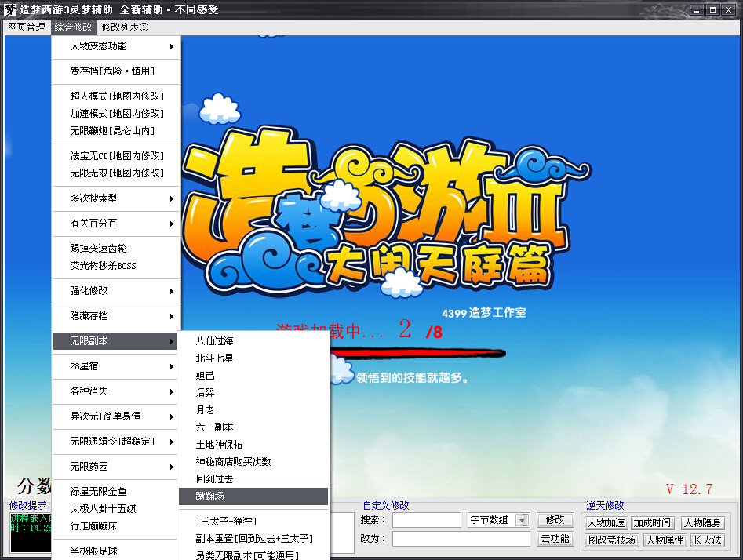Select 卖存档[危险·慎用] menu entry

click(117, 71)
